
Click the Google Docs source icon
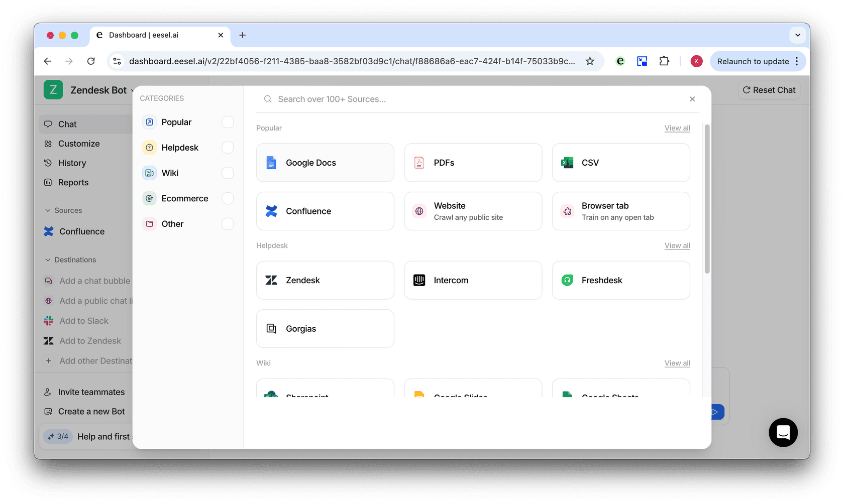coord(271,163)
